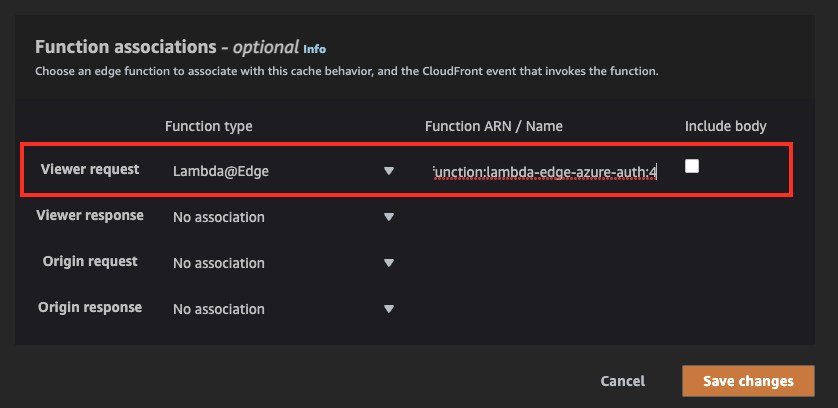Click the Include body column header

tap(726, 127)
